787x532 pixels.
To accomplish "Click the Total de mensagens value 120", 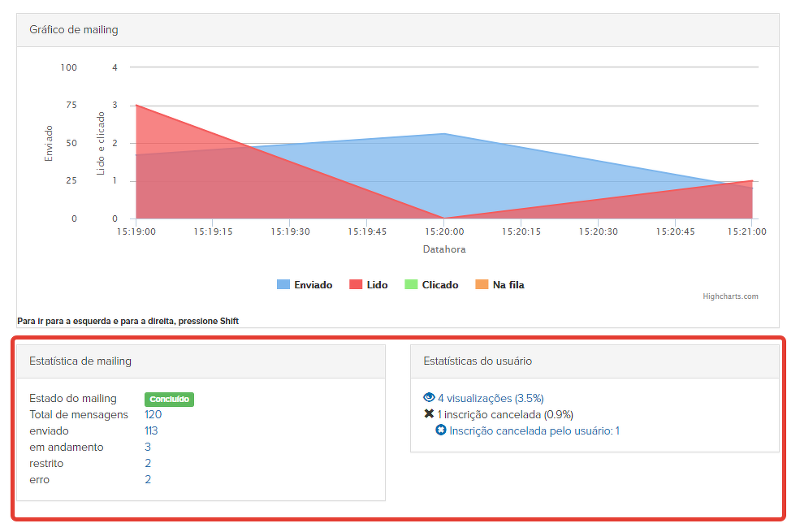I will pos(153,414).
